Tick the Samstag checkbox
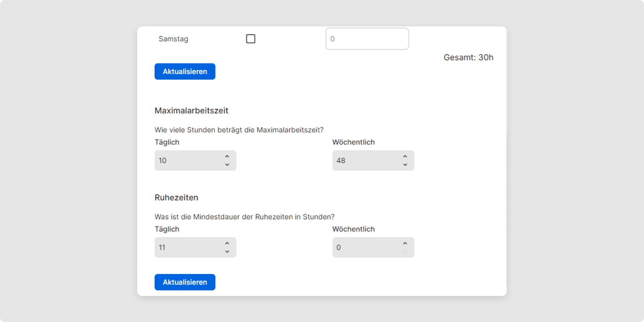The height and width of the screenshot is (322, 644). (x=251, y=39)
